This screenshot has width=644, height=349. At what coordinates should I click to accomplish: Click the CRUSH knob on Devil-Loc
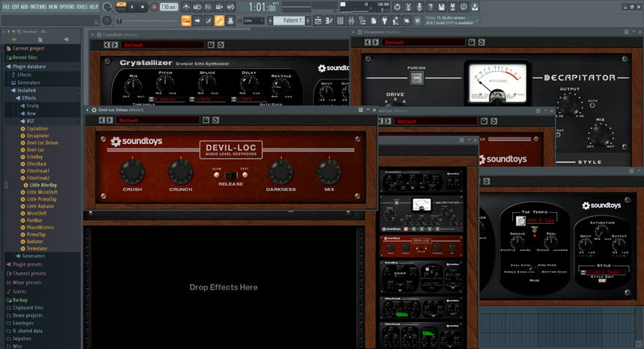(x=133, y=172)
